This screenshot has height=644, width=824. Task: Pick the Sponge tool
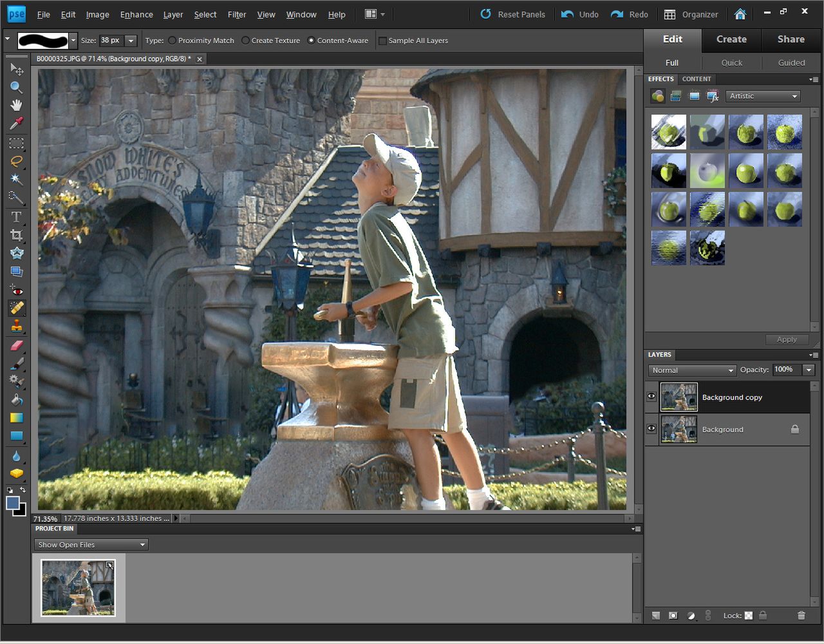(x=16, y=473)
